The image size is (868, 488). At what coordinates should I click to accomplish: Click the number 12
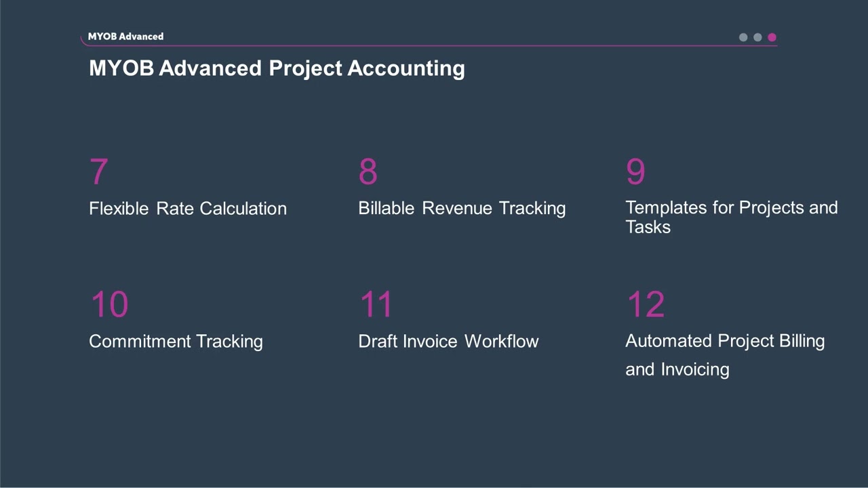646,305
